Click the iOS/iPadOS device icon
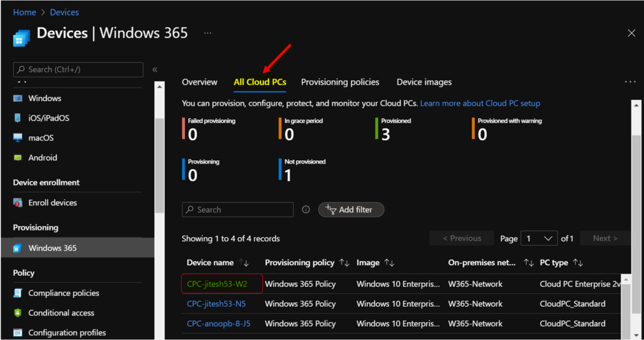This screenshot has width=644, height=340. coord(18,118)
